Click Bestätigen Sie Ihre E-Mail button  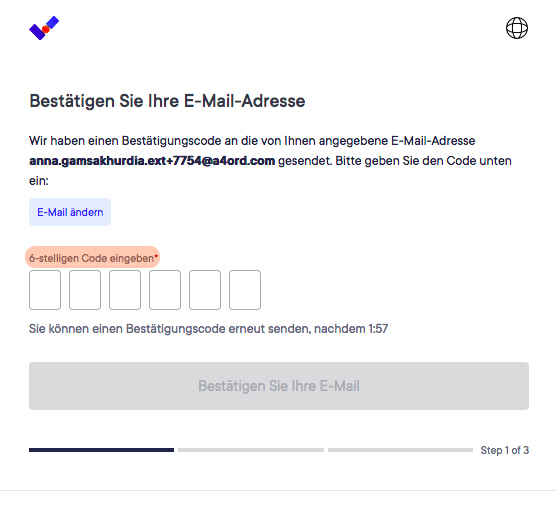279,386
